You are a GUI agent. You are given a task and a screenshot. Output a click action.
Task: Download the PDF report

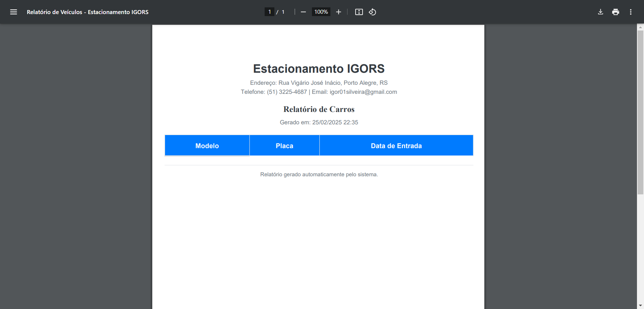(x=600, y=12)
